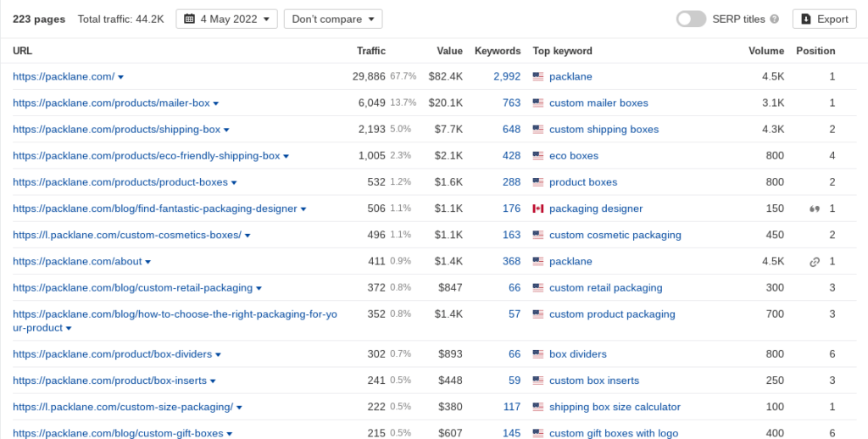Image resolution: width=868 pixels, height=439 pixels.
Task: Click the US flag beside eco boxes
Action: tap(538, 156)
